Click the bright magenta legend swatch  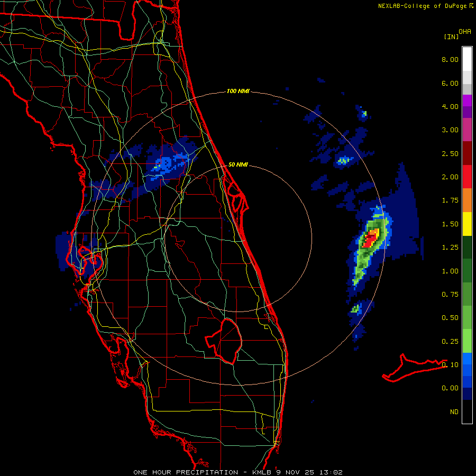tap(467, 100)
